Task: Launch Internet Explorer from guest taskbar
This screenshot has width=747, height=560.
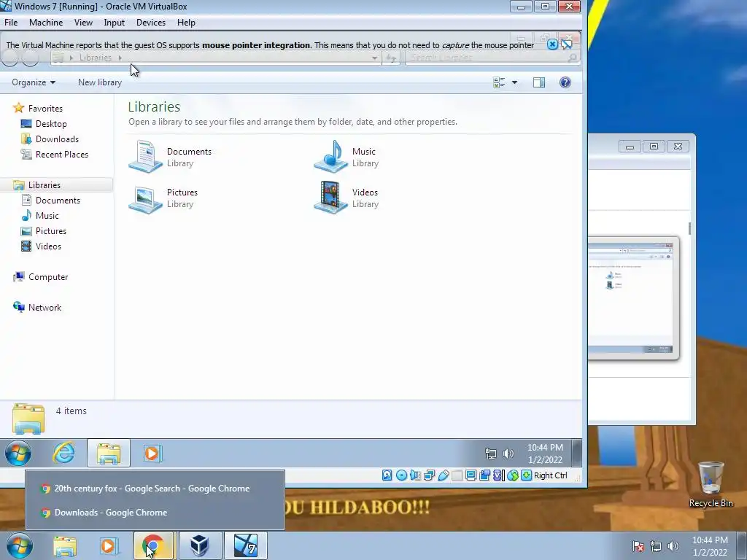Action: 63,453
